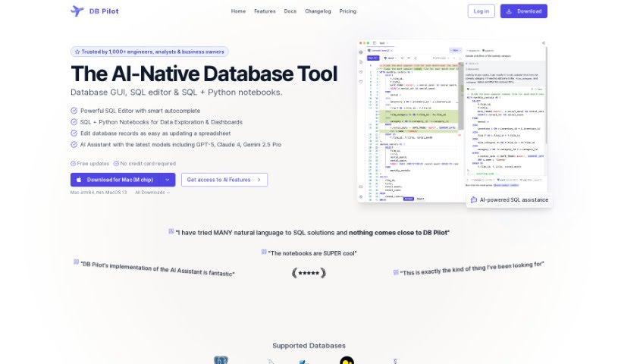
Task: Open the Docs nav link
Action: click(x=290, y=11)
